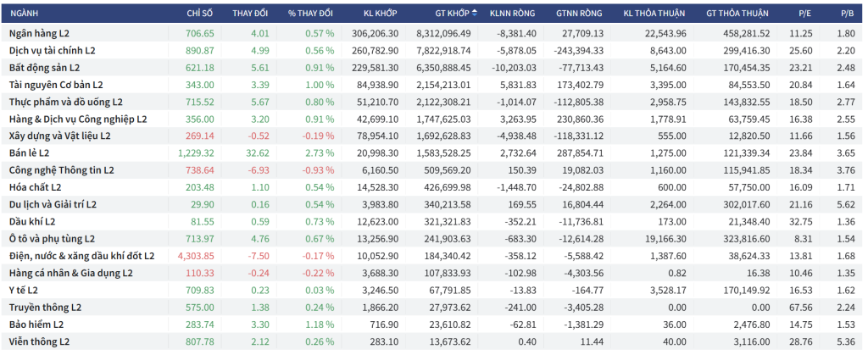Click the KLNN RÒNG column header

click(x=516, y=13)
